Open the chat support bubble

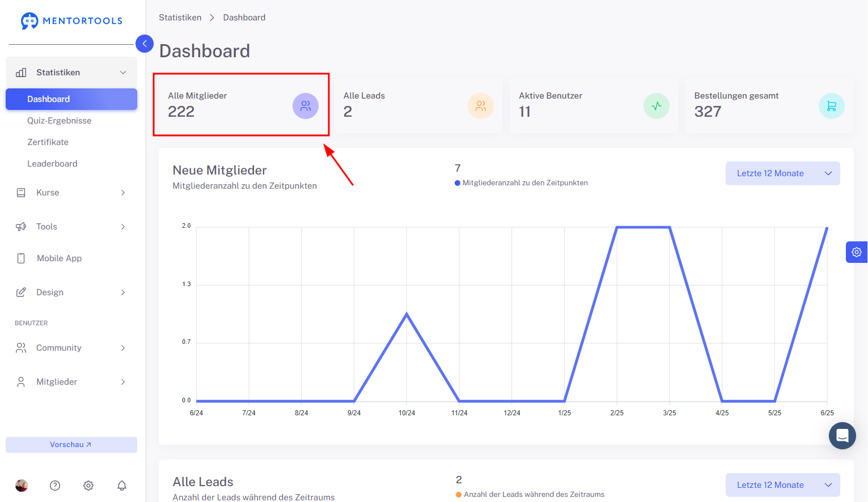[x=842, y=436]
